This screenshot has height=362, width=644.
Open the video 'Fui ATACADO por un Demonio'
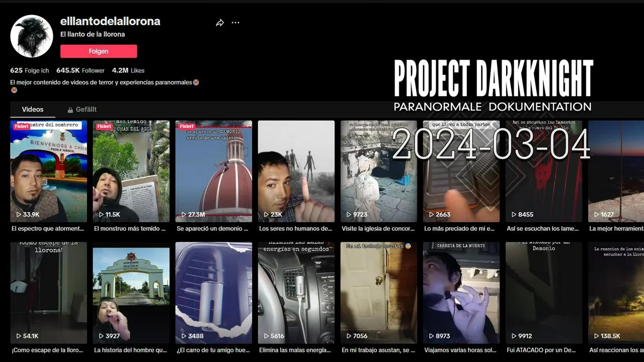(543, 292)
